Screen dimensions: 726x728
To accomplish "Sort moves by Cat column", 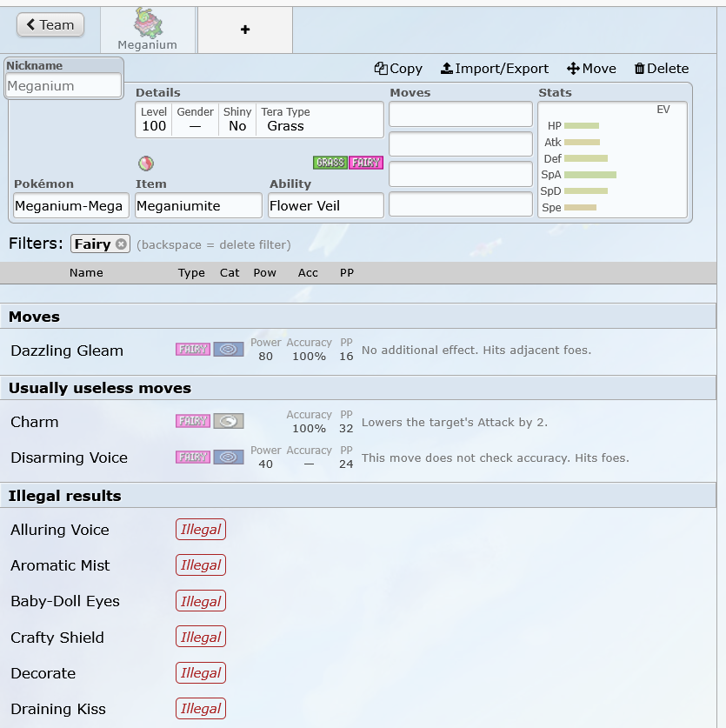I will tap(230, 273).
